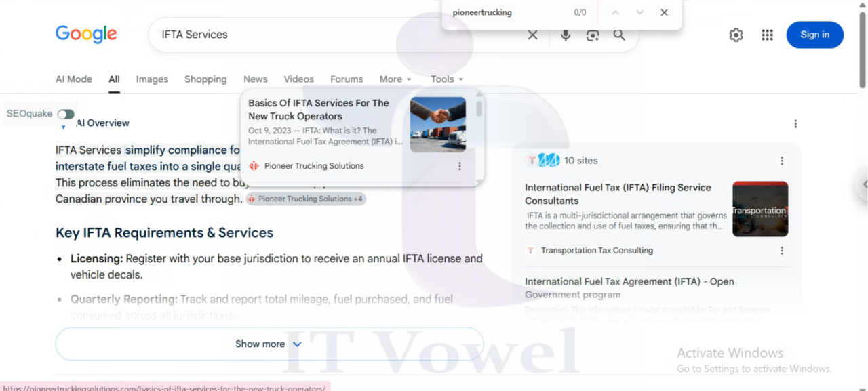Expand the Tools dropdown

tap(447, 79)
